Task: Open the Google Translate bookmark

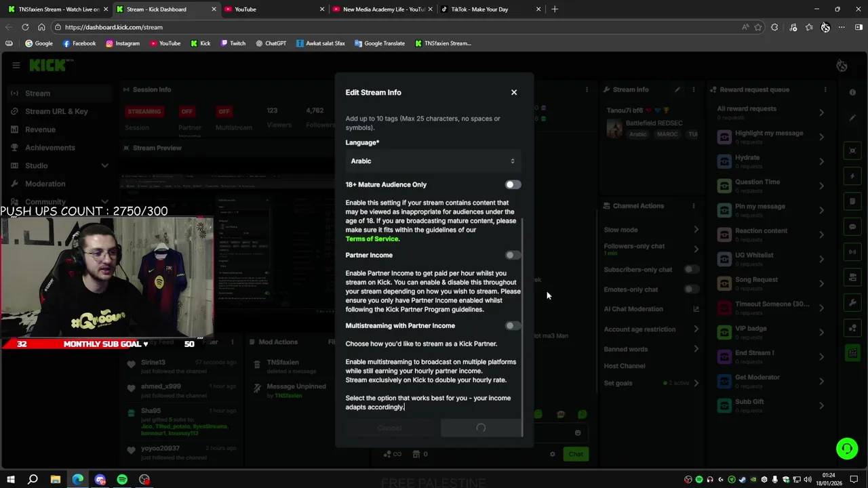Action: (380, 43)
